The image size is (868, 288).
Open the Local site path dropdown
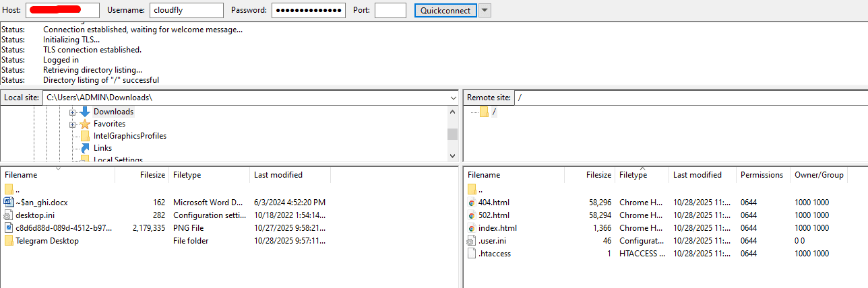453,98
